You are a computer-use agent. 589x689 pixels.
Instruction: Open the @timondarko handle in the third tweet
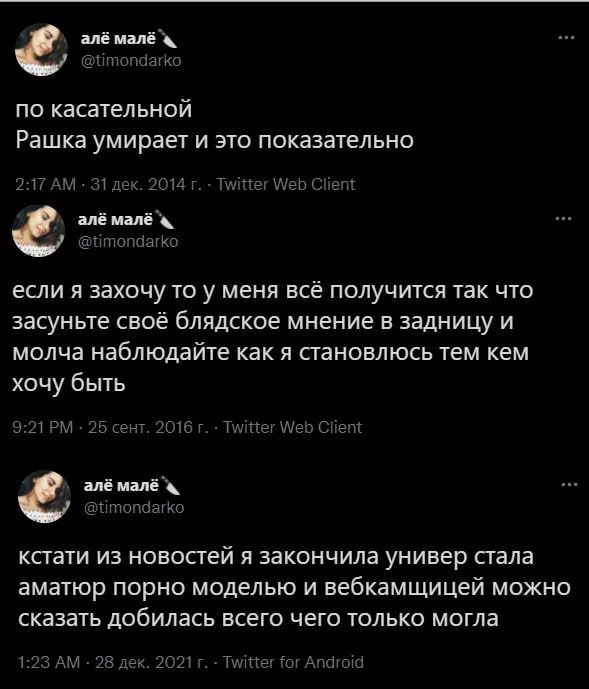[x=134, y=508]
